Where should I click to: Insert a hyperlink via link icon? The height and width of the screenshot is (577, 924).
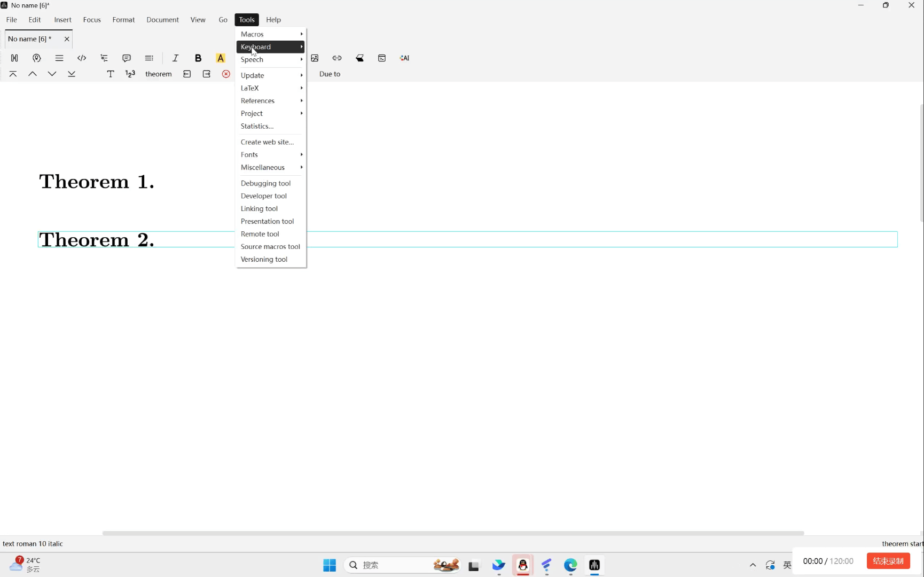[x=337, y=58]
